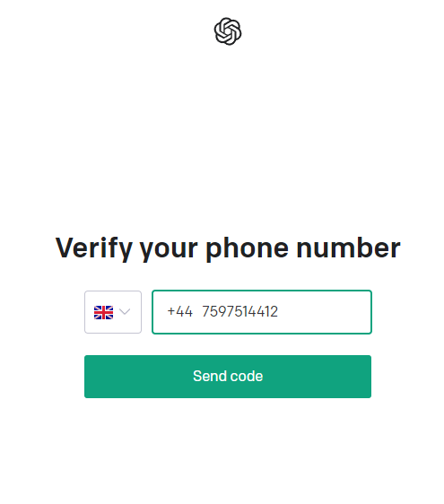Image resolution: width=444 pixels, height=504 pixels.
Task: Click the +44 country prefix
Action: pyautogui.click(x=179, y=311)
